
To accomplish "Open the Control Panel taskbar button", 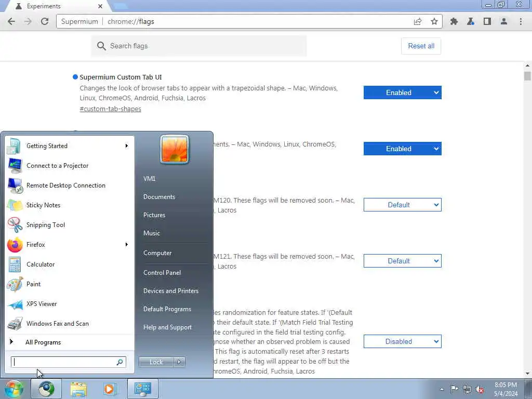I will pos(142,389).
